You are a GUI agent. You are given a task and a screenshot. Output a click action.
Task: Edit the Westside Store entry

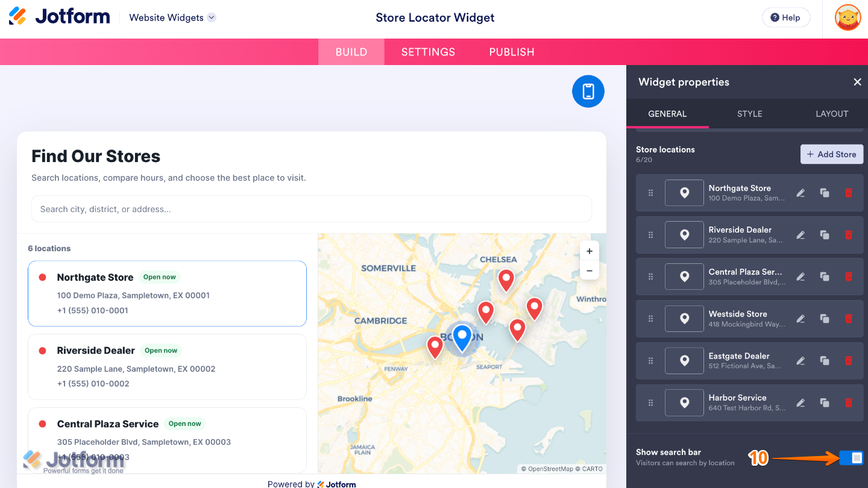(800, 319)
